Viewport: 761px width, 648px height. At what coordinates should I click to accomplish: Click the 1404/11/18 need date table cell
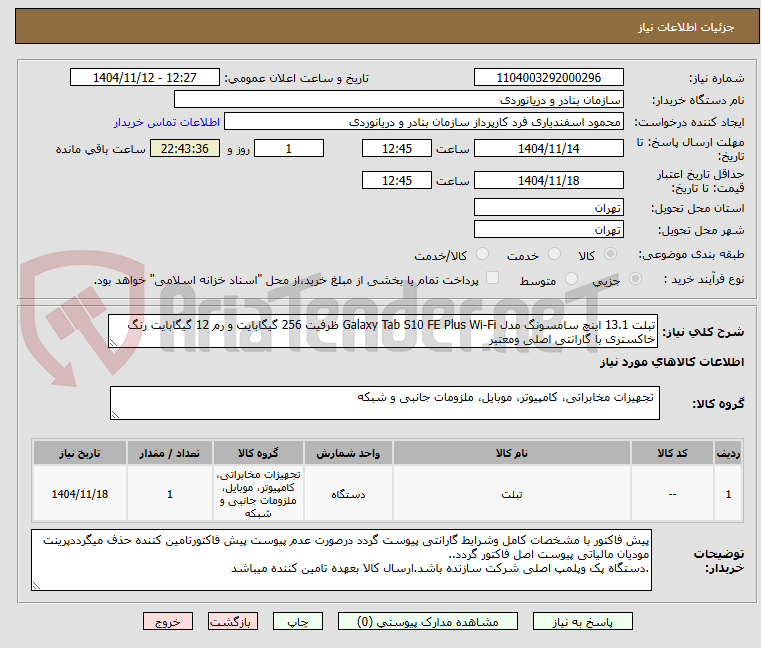pyautogui.click(x=80, y=494)
